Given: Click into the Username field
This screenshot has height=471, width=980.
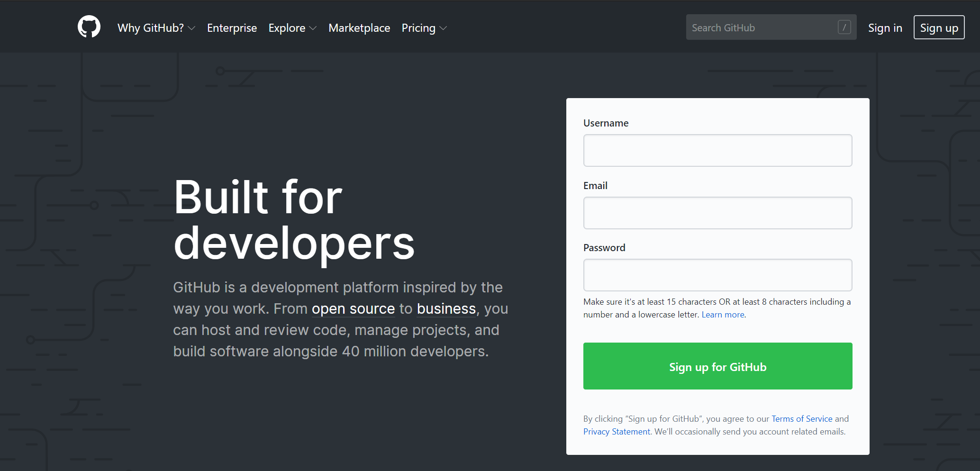Looking at the screenshot, I should [717, 150].
